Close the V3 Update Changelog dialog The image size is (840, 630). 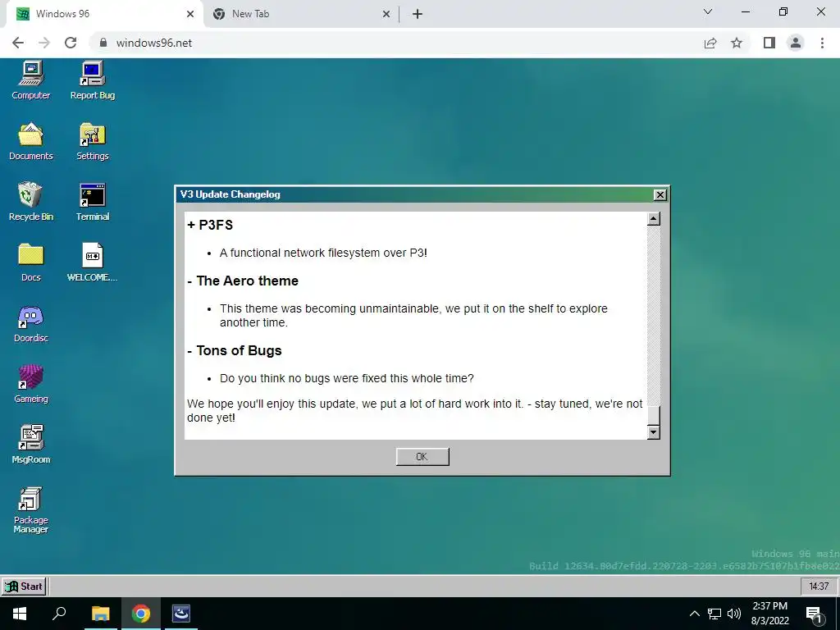click(x=660, y=194)
